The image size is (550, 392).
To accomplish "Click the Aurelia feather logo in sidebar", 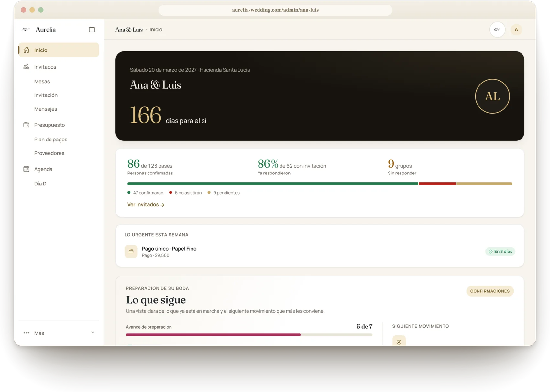I will click(x=26, y=30).
